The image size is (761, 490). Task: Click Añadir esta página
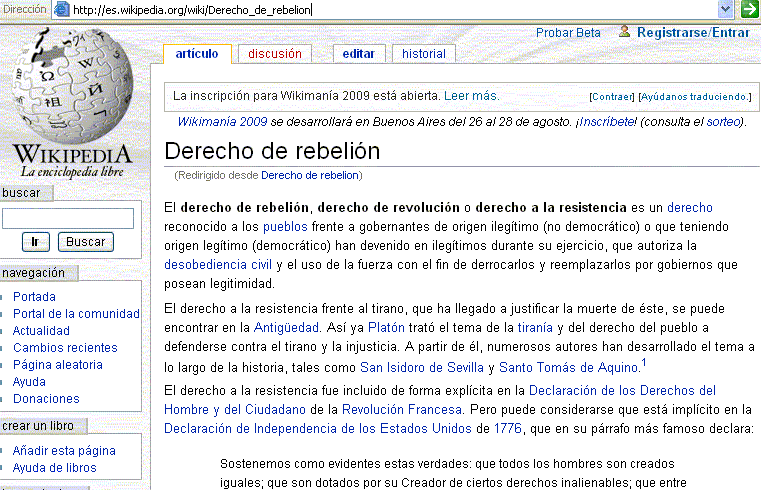pyautogui.click(x=64, y=451)
